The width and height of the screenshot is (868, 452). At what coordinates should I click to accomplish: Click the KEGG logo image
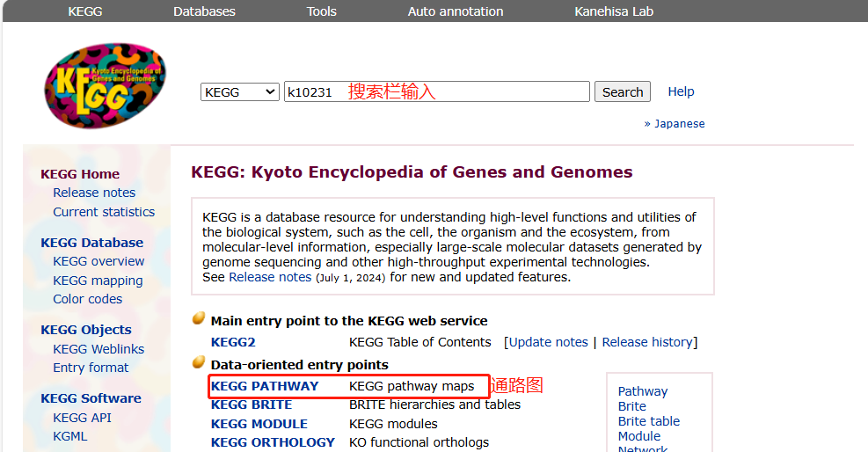pos(106,86)
